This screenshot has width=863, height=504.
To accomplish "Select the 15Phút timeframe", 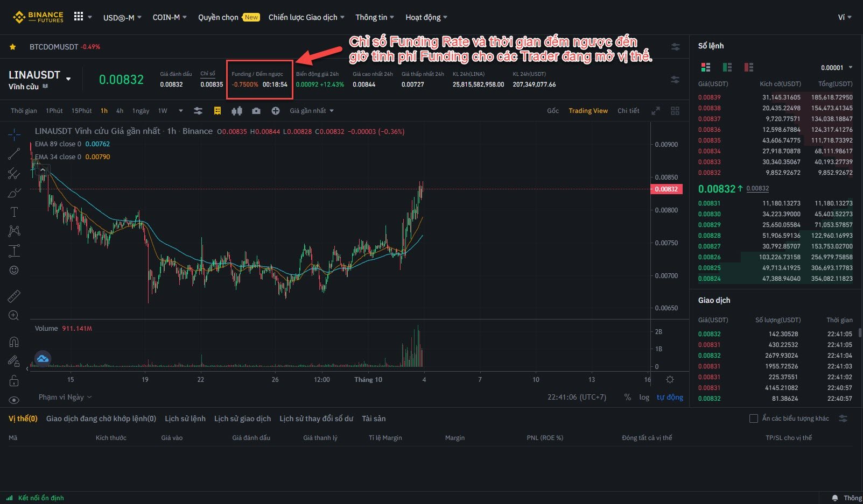I will click(82, 111).
